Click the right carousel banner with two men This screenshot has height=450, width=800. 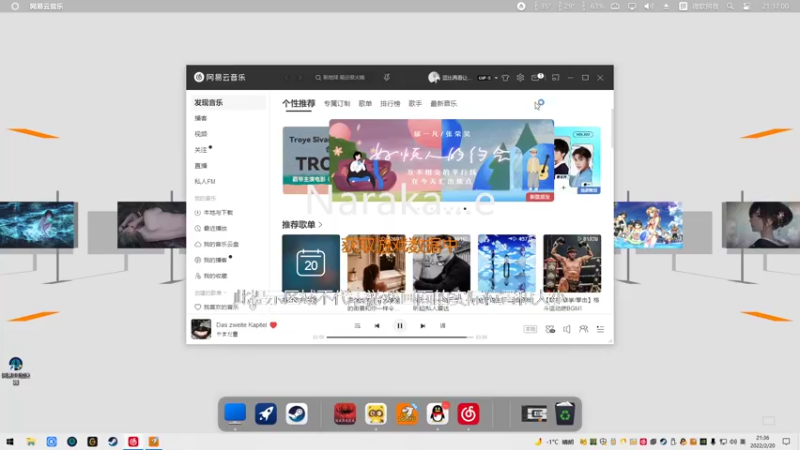coord(578,160)
